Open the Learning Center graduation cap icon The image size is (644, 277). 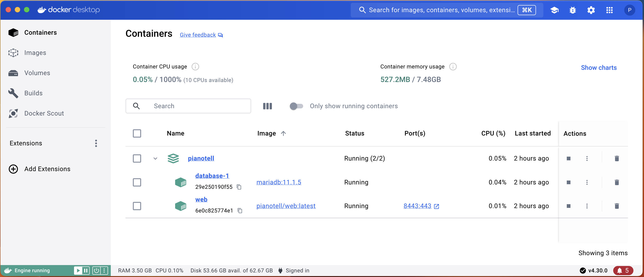click(x=554, y=10)
